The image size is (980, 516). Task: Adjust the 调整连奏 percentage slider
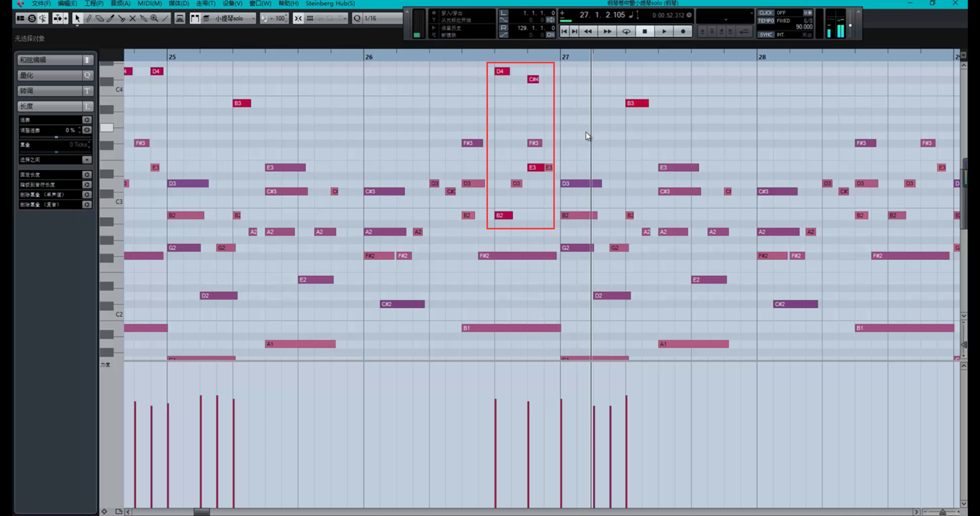(56, 137)
